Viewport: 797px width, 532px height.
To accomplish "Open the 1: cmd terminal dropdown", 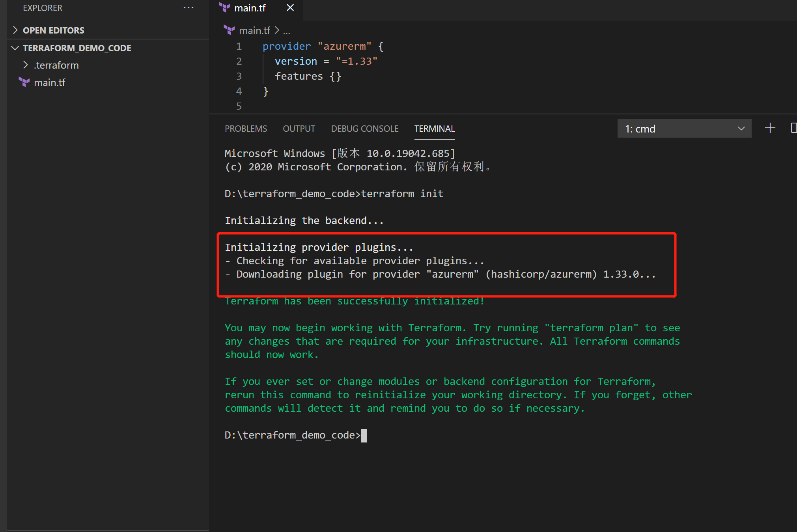I will click(684, 129).
